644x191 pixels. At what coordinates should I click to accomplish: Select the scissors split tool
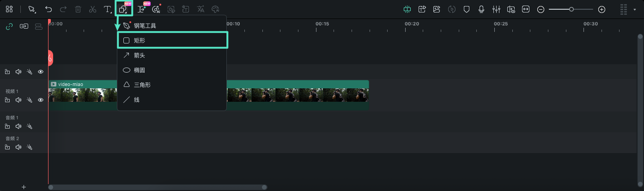(x=92, y=9)
